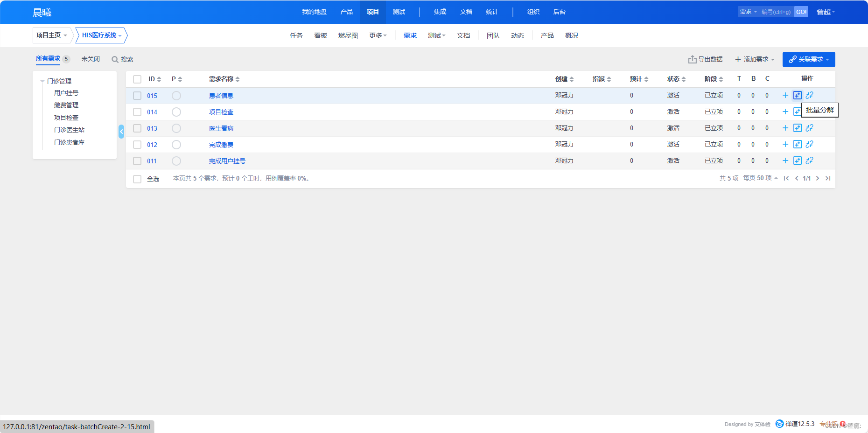Click batch decompose icon in row 011
The width and height of the screenshot is (868, 433).
(798, 161)
